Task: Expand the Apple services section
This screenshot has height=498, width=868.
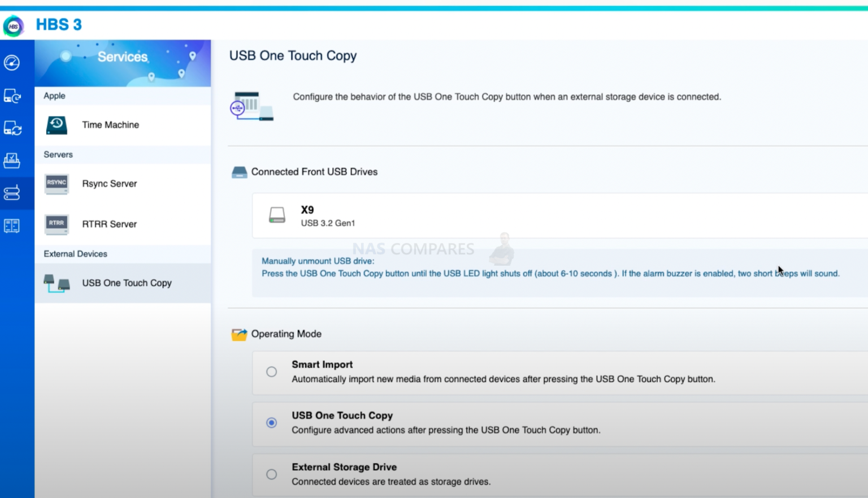Action: point(54,96)
